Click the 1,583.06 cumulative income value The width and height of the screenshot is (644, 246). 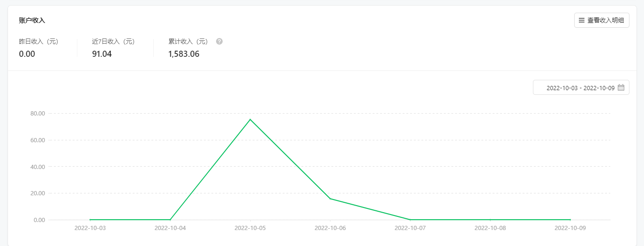tap(184, 54)
